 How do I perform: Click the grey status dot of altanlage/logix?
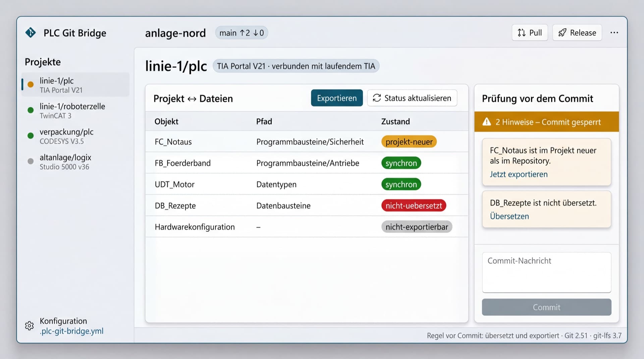[31, 161]
